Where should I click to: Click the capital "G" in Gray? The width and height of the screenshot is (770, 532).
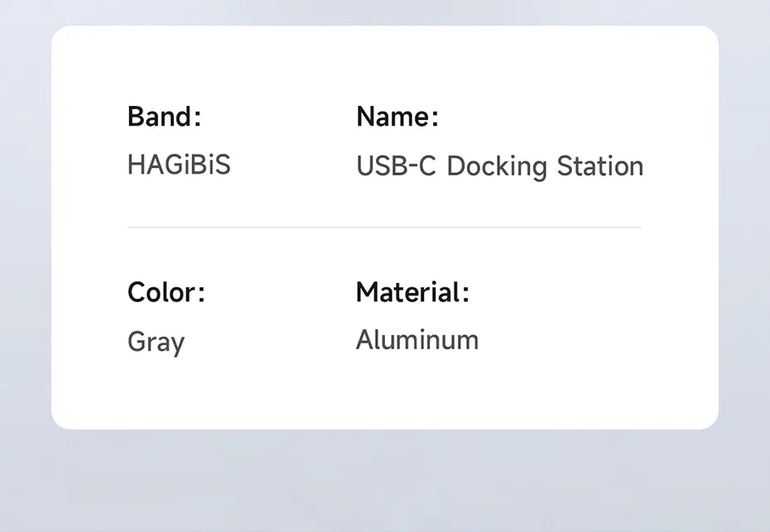[137, 342]
